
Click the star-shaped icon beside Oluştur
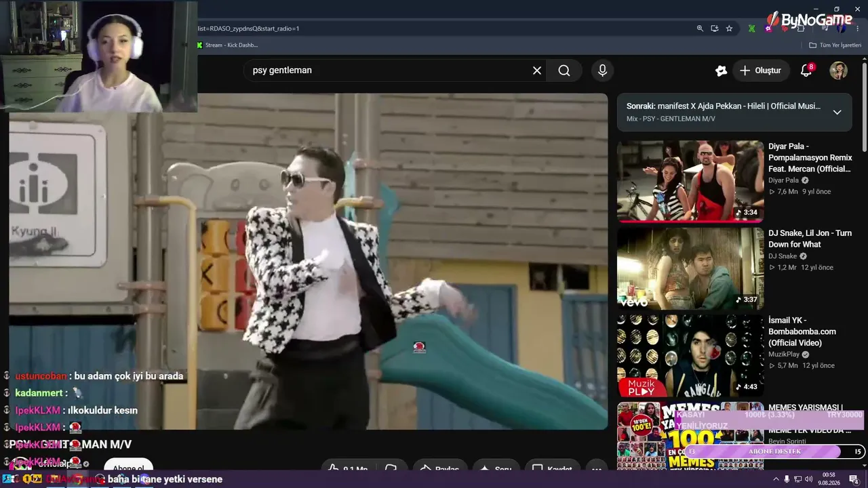pyautogui.click(x=721, y=70)
